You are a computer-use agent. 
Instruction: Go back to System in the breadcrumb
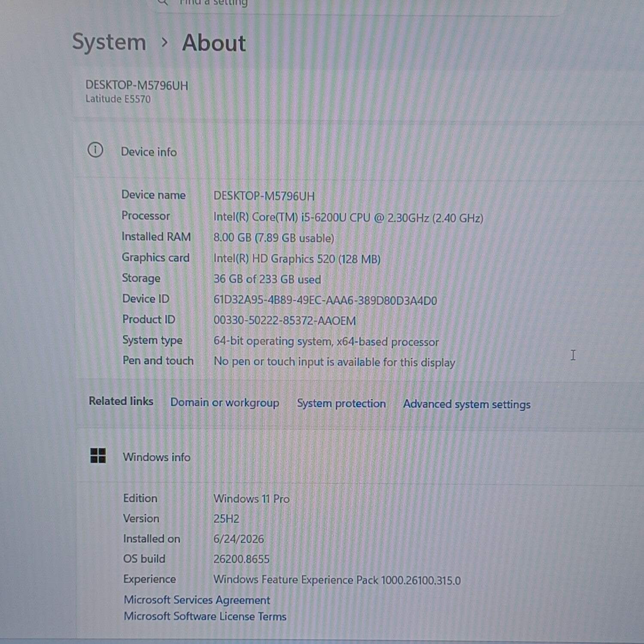(x=109, y=42)
